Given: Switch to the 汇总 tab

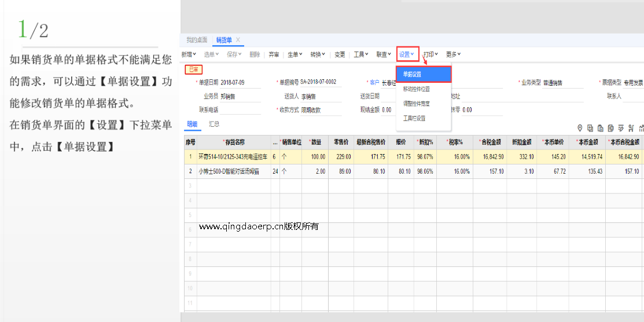Looking at the screenshot, I should (214, 124).
